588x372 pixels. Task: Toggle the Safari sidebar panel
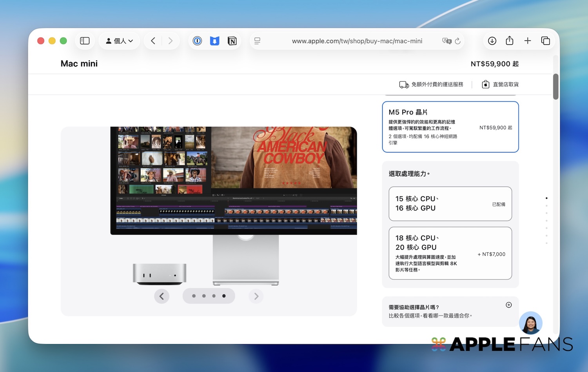point(85,41)
